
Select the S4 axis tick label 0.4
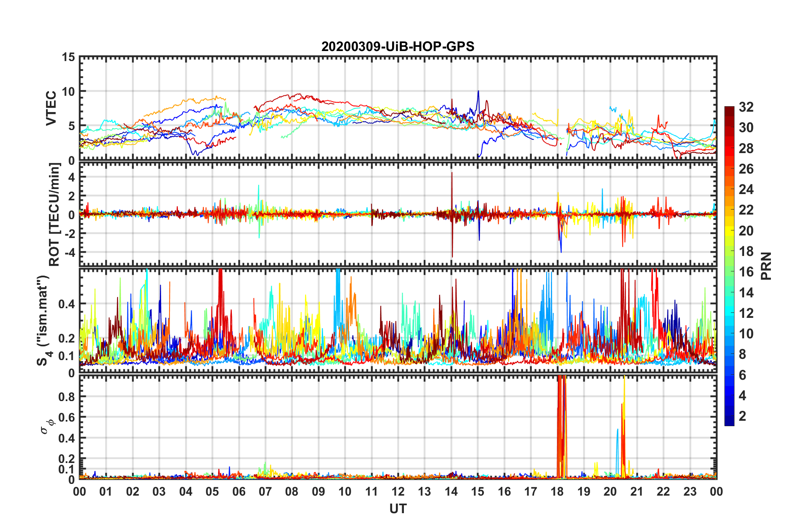click(x=67, y=304)
